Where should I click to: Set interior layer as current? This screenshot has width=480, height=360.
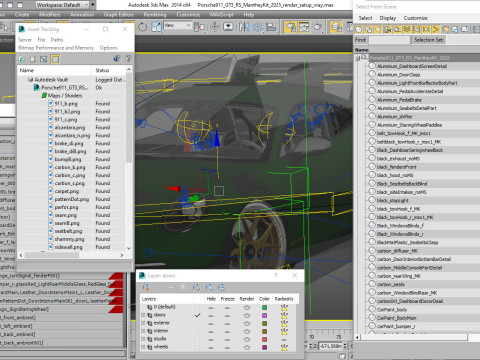[x=198, y=331]
